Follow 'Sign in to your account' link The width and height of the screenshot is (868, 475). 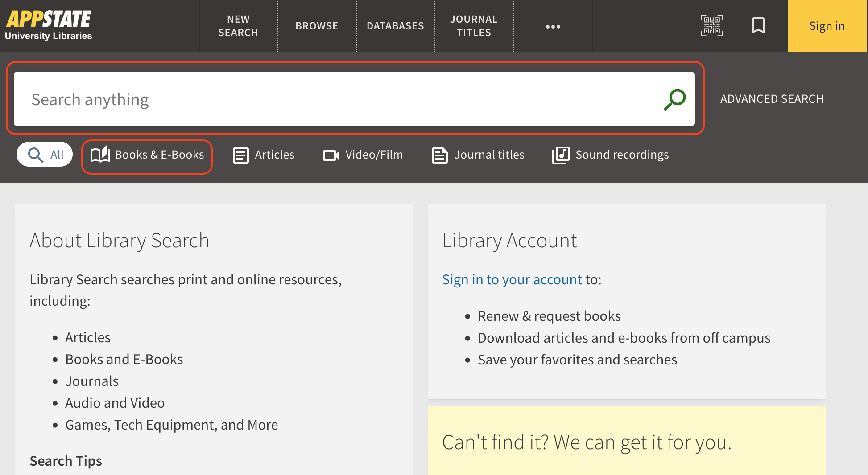512,279
